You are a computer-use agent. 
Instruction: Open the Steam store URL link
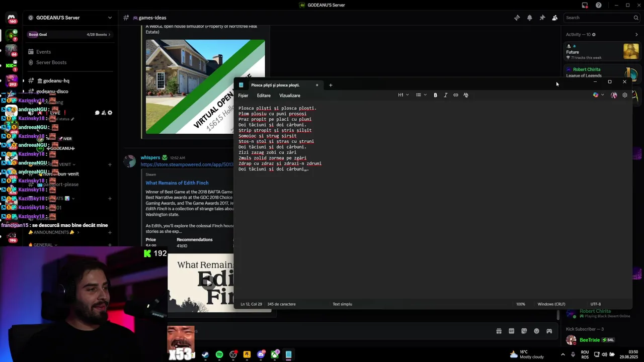pos(187,164)
